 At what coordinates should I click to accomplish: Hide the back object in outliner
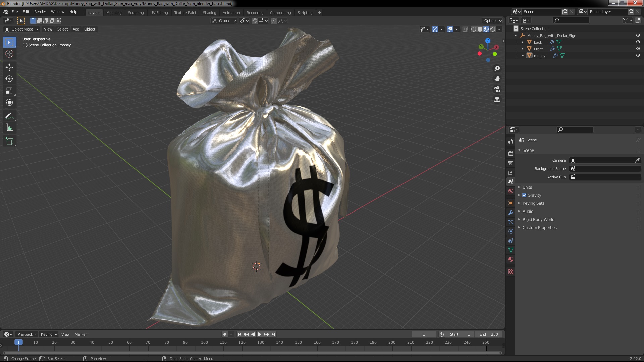638,42
